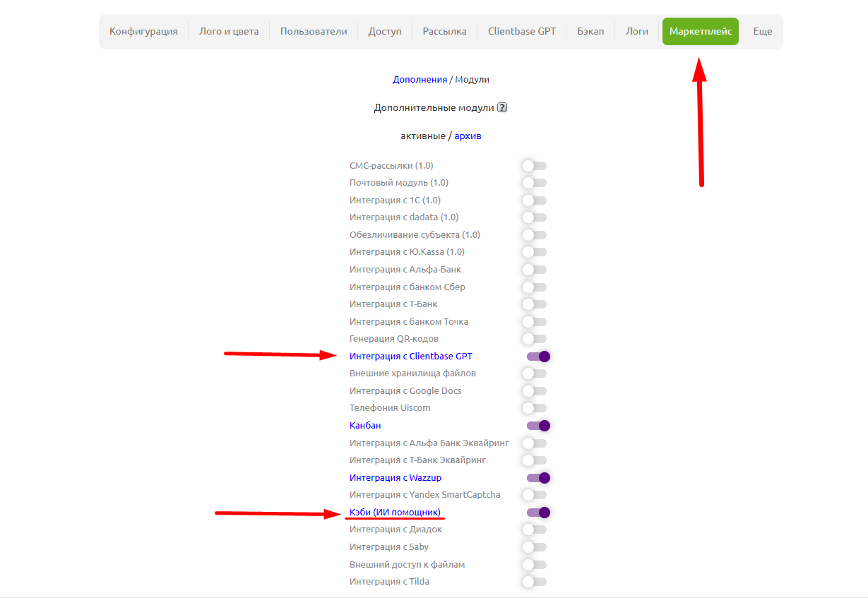Open the Рассылка tab
Screen dimensions: 868x598
[x=445, y=32]
